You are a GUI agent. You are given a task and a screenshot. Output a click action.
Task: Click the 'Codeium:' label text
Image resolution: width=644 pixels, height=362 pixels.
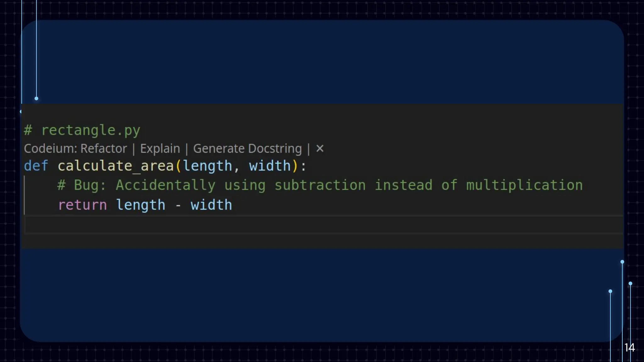pyautogui.click(x=50, y=149)
